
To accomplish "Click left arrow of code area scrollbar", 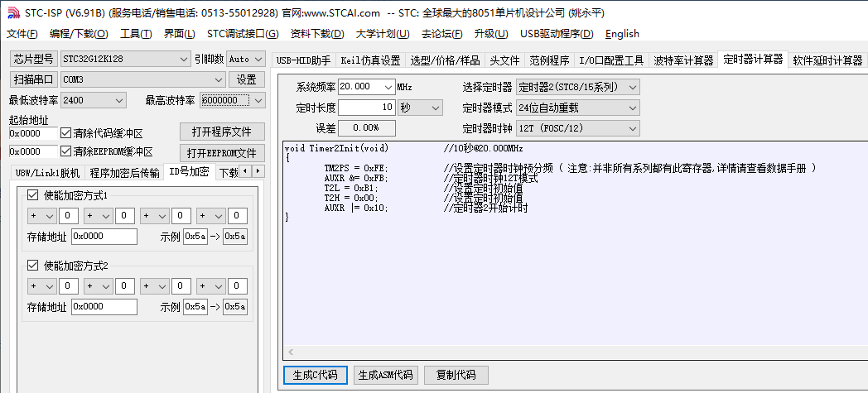I will pos(290,352).
